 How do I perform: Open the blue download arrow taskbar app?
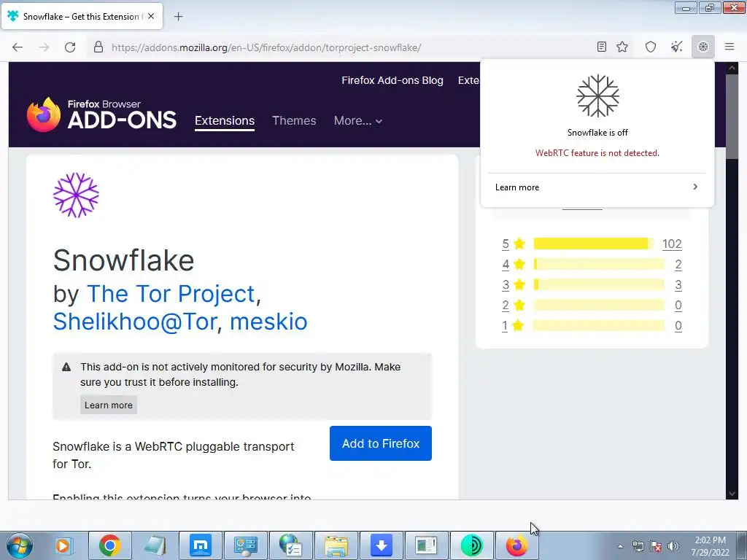(x=381, y=545)
